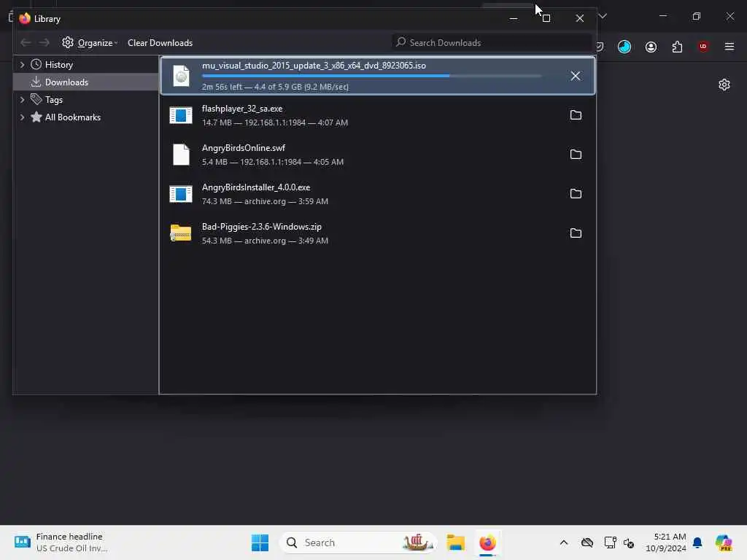Click the muted volume tray icon
747x560 pixels.
629,542
